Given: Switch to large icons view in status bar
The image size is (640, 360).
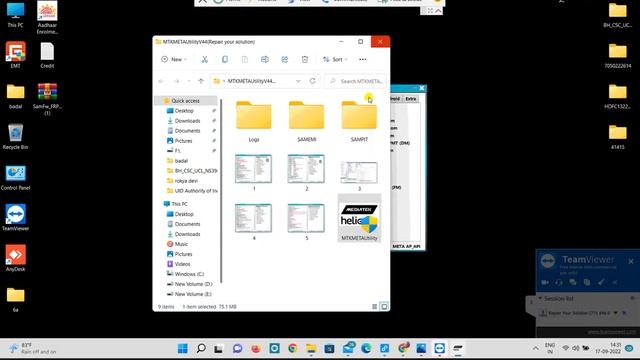Looking at the screenshot, I should (x=384, y=307).
